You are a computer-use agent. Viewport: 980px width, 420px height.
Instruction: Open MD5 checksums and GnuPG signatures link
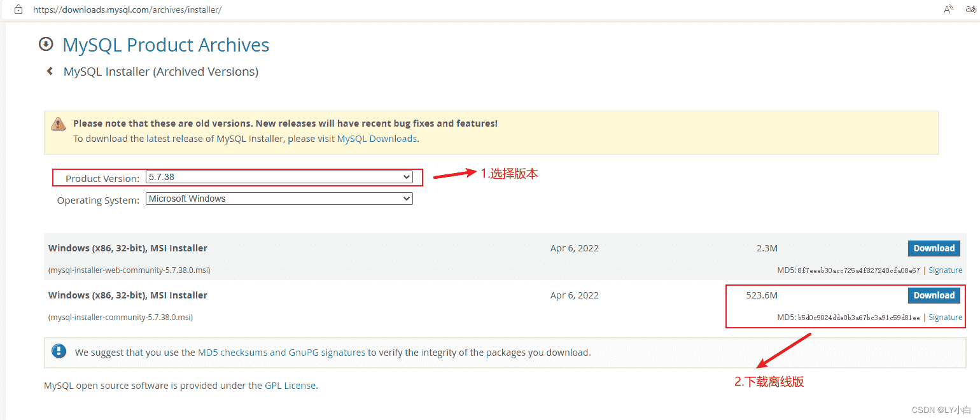281,352
